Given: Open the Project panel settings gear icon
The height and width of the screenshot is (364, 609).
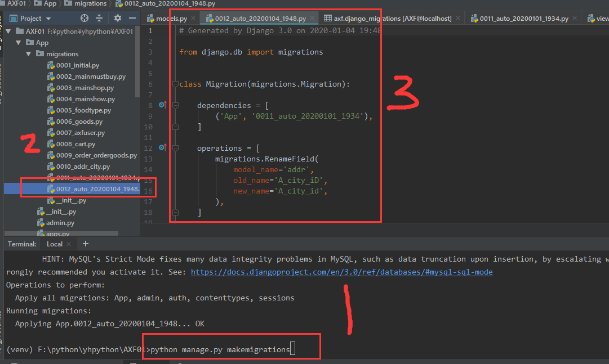Looking at the screenshot, I should [117, 17].
